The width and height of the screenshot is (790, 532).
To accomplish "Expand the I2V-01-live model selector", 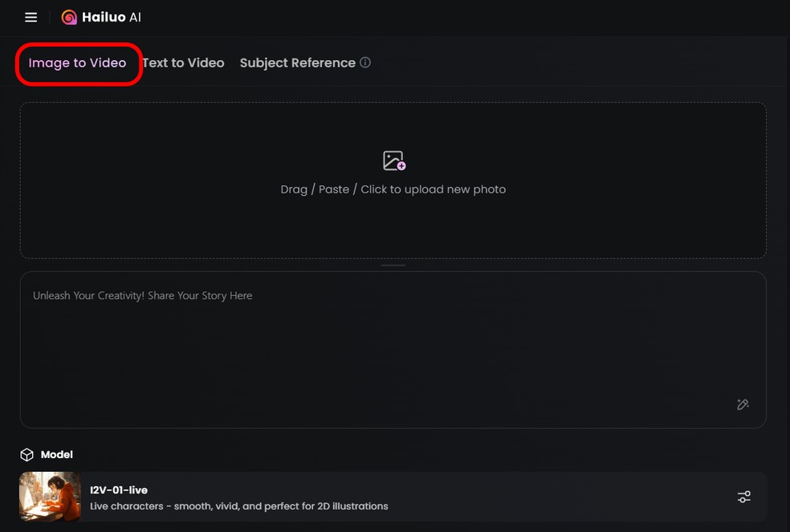I will click(482, 497).
